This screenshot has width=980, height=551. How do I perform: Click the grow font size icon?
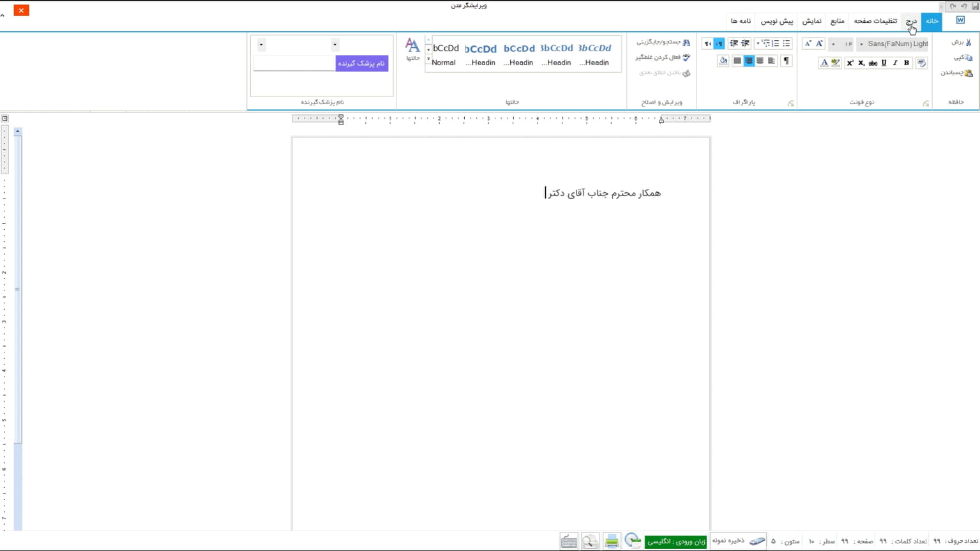pyautogui.click(x=819, y=43)
